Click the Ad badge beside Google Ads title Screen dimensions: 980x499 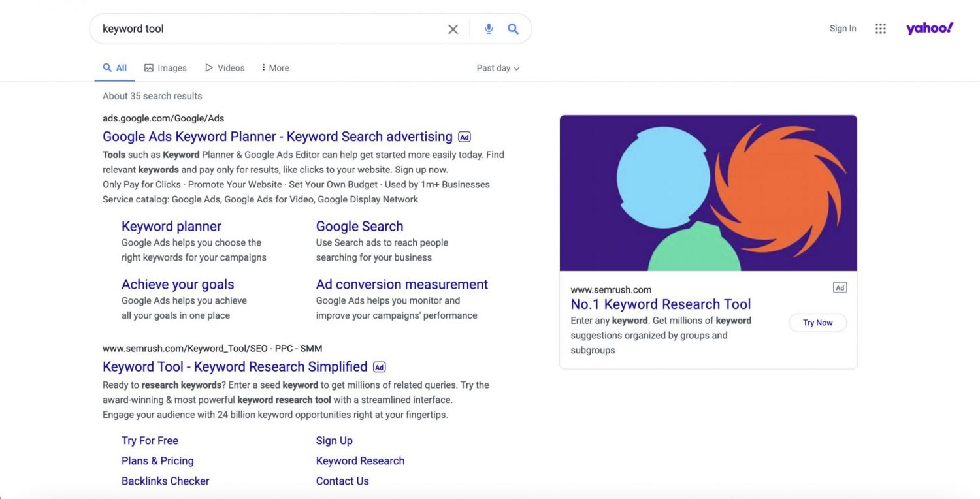tap(464, 137)
